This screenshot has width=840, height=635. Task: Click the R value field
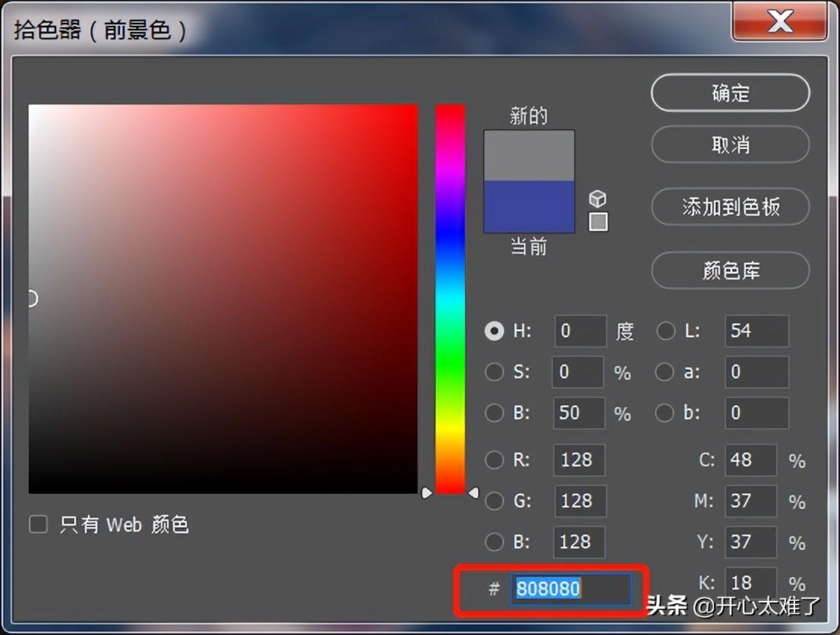(579, 460)
